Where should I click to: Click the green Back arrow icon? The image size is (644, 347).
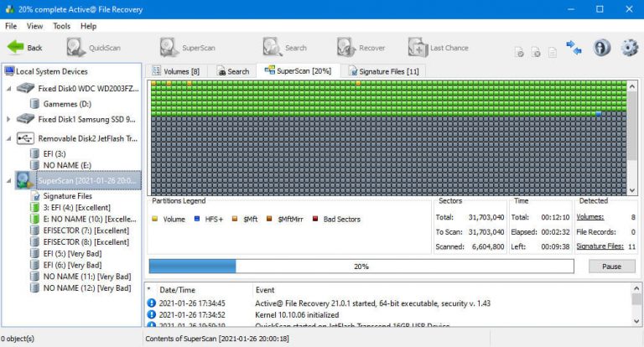16,48
